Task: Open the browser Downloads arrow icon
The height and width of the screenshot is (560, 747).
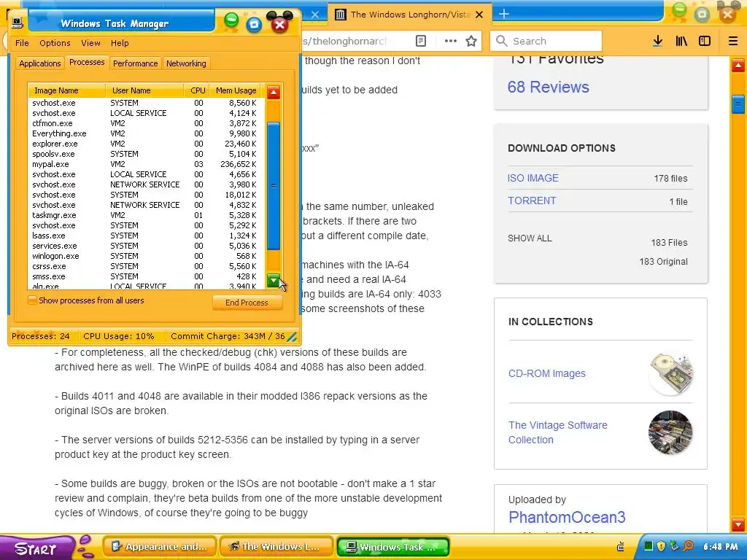Action: (x=657, y=41)
